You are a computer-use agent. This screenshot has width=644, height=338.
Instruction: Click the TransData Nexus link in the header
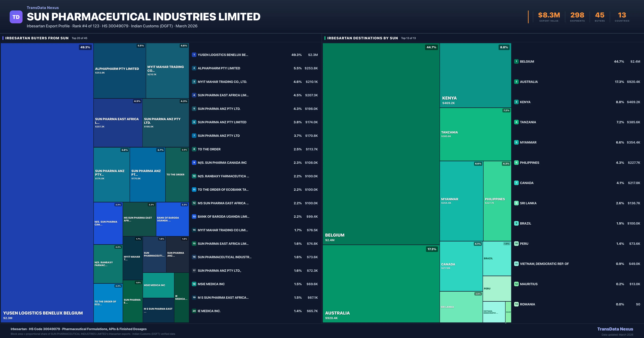43,8
